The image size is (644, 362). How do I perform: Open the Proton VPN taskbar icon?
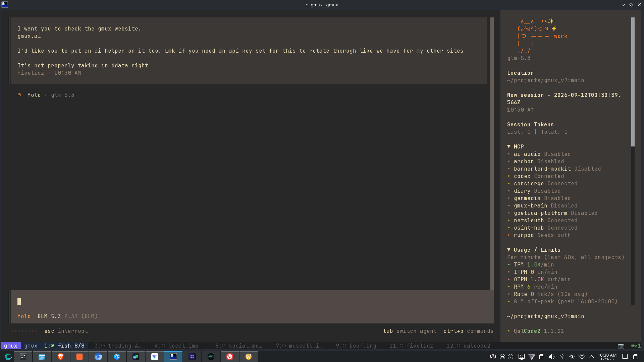(x=155, y=357)
